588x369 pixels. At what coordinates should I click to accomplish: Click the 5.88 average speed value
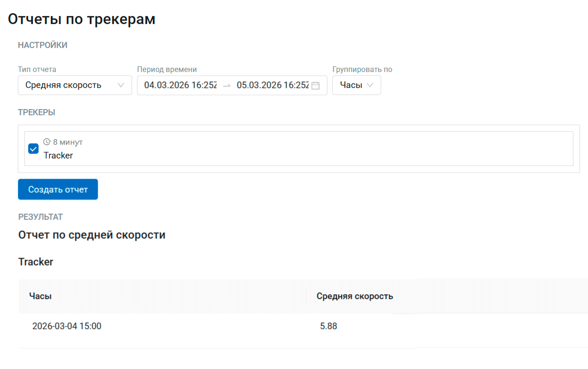pos(329,326)
